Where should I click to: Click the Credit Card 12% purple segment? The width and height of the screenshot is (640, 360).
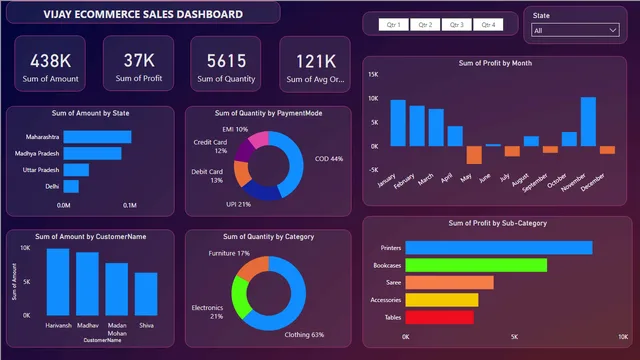pyautogui.click(x=244, y=151)
